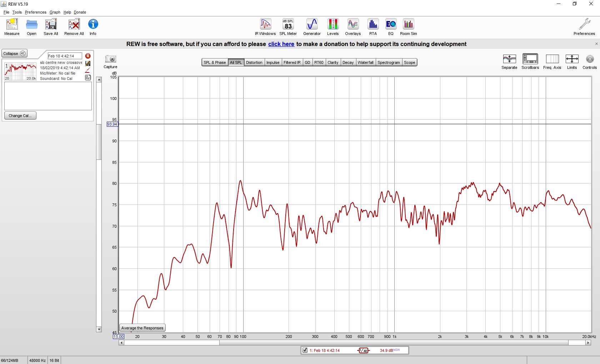Viewport: 600px width, 364px height.
Task: Open the Help menu
Action: point(67,12)
